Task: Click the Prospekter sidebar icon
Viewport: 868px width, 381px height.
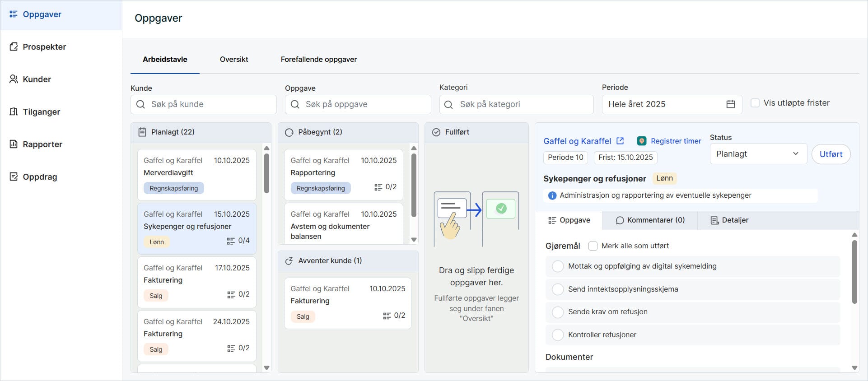Action: tap(14, 47)
